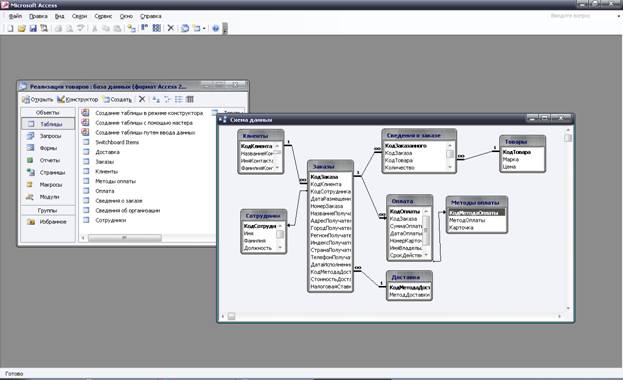Click the Show Table toolbar icon
Image resolution: width=623 pixels, height=380 pixels.
tap(132, 28)
